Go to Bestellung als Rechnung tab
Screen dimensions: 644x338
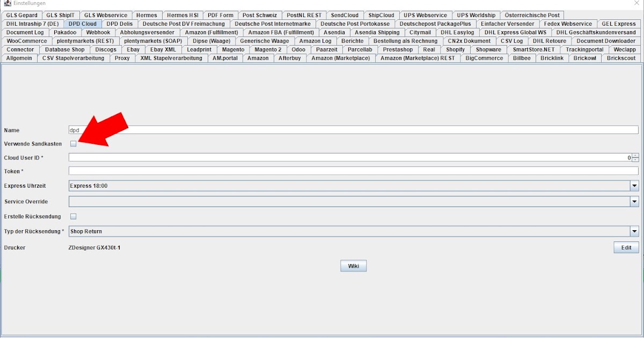click(x=405, y=41)
